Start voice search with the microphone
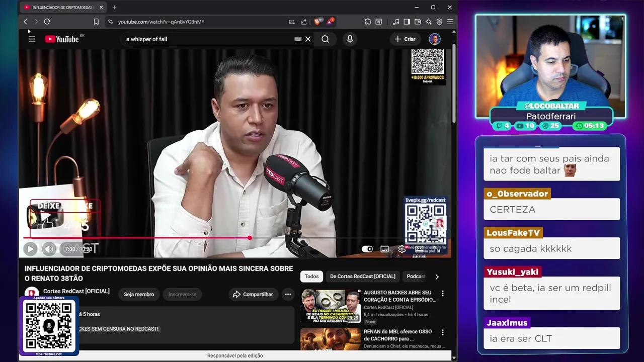644x362 pixels. pos(350,39)
